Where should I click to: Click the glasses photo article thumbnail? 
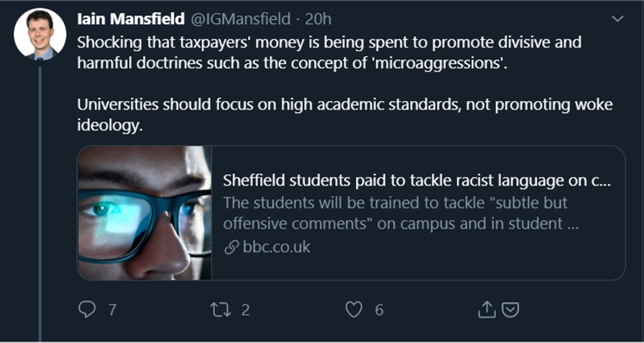[x=145, y=213]
